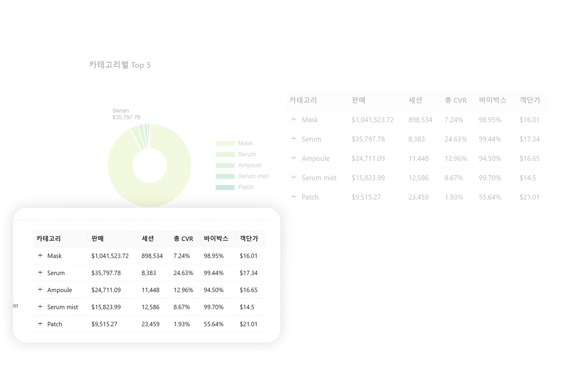The image size is (588, 375).
Task: Click the Patch legend entry
Action: pyautogui.click(x=246, y=187)
